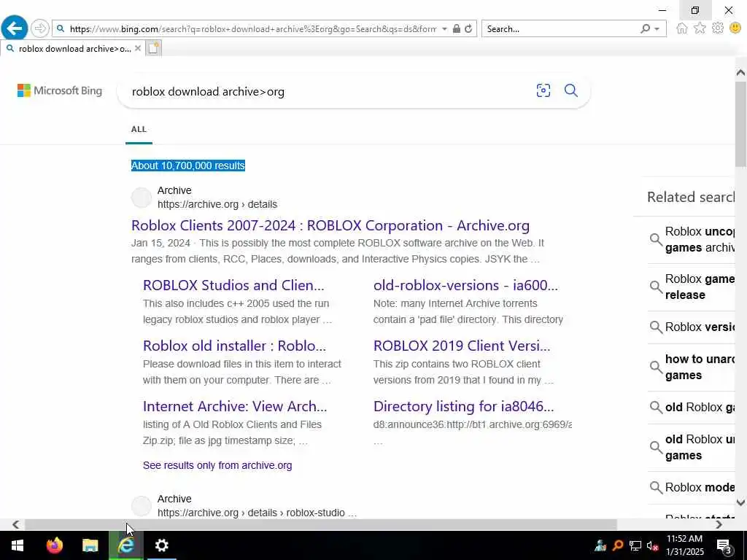This screenshot has width=747, height=560.
Task: Click the orange magnifier tray icon
Action: coord(618,545)
